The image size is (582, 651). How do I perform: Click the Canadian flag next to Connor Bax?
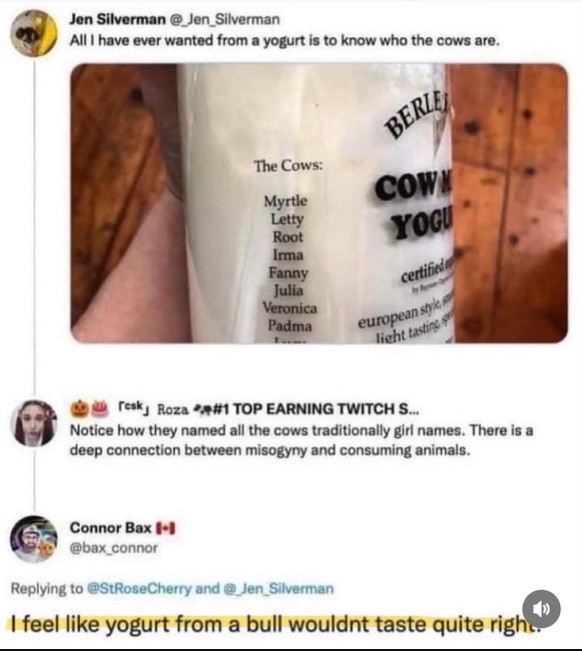[166, 528]
